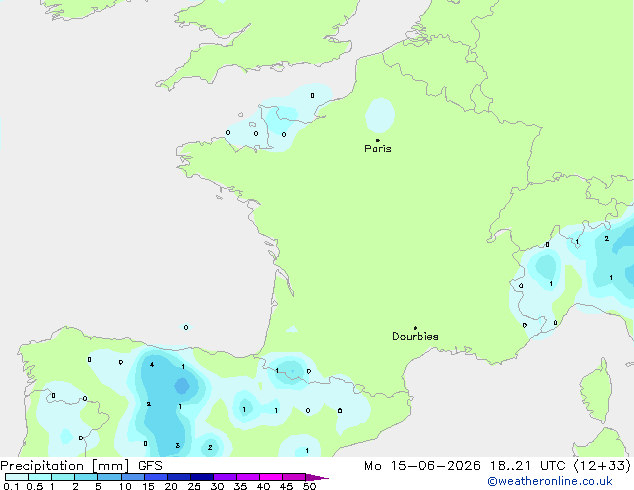634x490 pixels.
Task: Click the Dourbies location label
Action: tap(415, 336)
